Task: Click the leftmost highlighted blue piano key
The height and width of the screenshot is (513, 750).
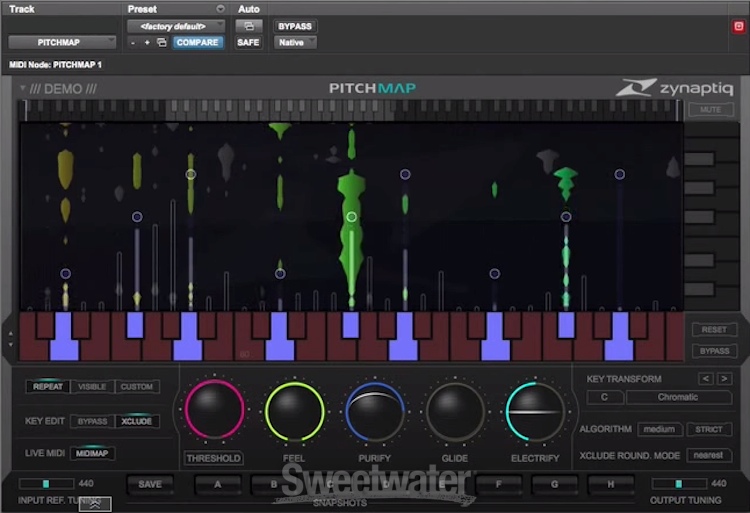Action: pyautogui.click(x=64, y=336)
